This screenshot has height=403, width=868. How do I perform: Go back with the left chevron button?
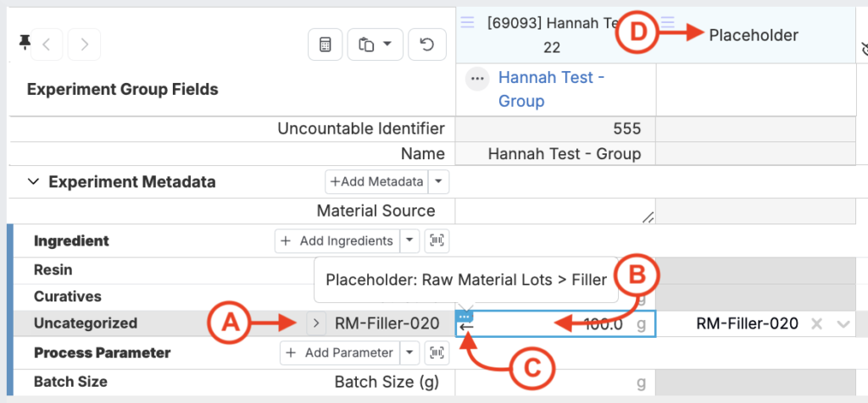[x=47, y=44]
